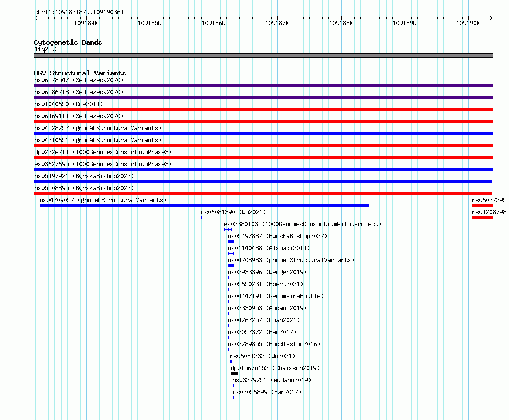Click the red bar under nsv6027295
This screenshot has height=420, width=509.
(x=483, y=206)
